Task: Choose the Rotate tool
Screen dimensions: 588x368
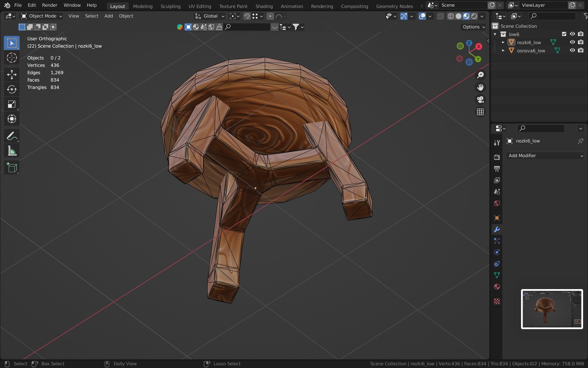Action: point(12,89)
